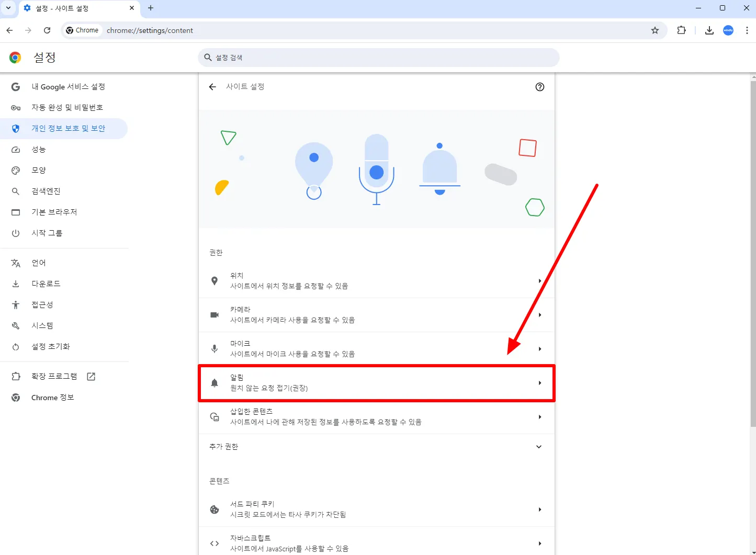Screen dimensions: 756x555
Task: Click the 서드 파티 쿠키 cookie icon
Action: 215,509
